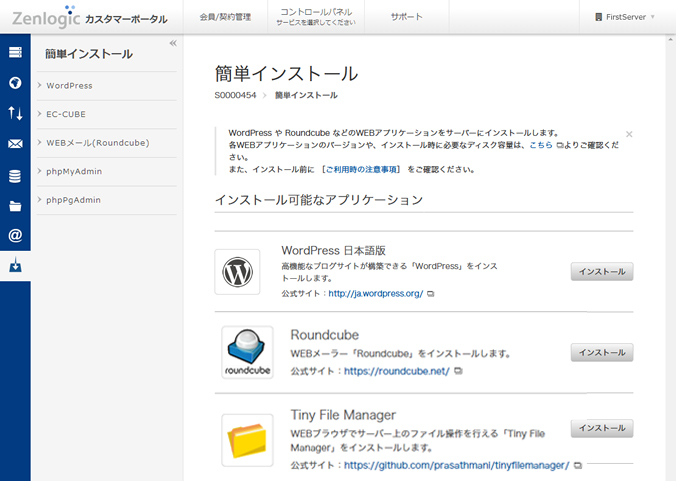Click インストール button for Roundcube

(602, 352)
